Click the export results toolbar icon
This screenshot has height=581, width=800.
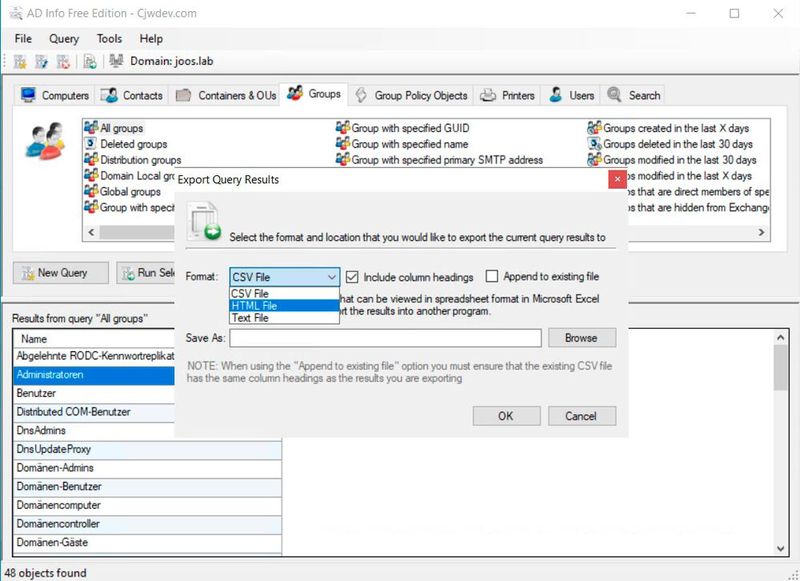(88, 61)
